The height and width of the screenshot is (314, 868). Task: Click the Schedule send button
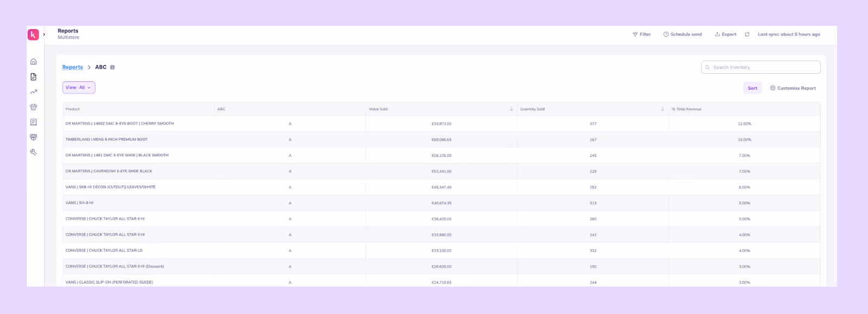682,34
